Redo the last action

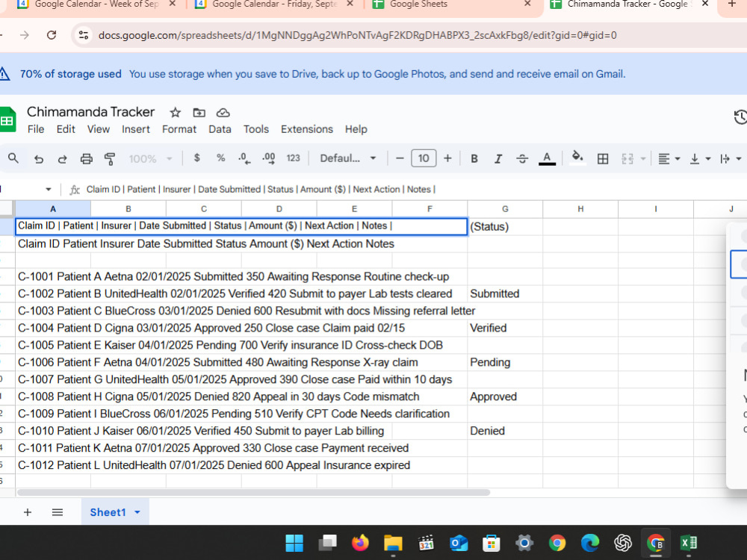63,158
